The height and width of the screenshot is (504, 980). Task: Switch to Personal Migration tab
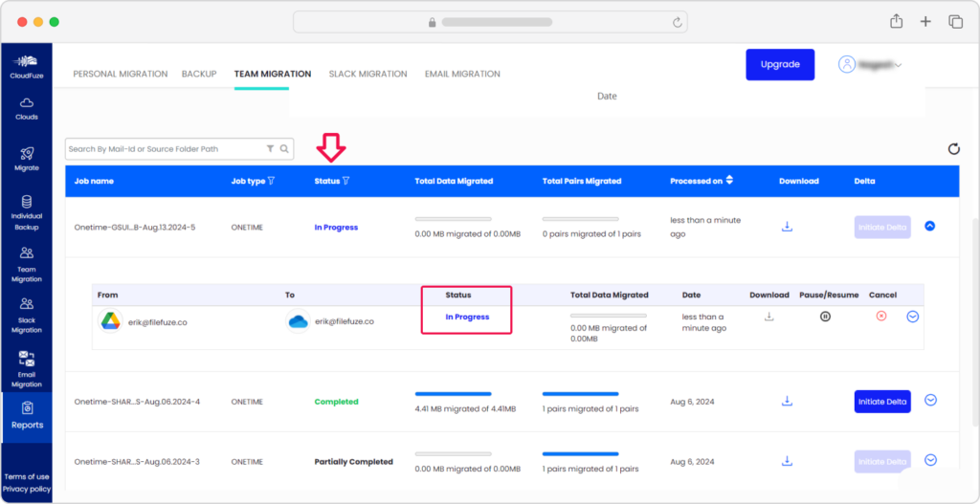120,74
